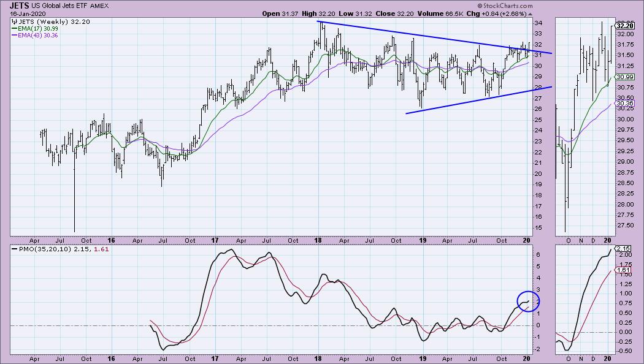Click the 'US Global Jets ETF' name
This screenshot has height=364, width=644.
coord(59,6)
